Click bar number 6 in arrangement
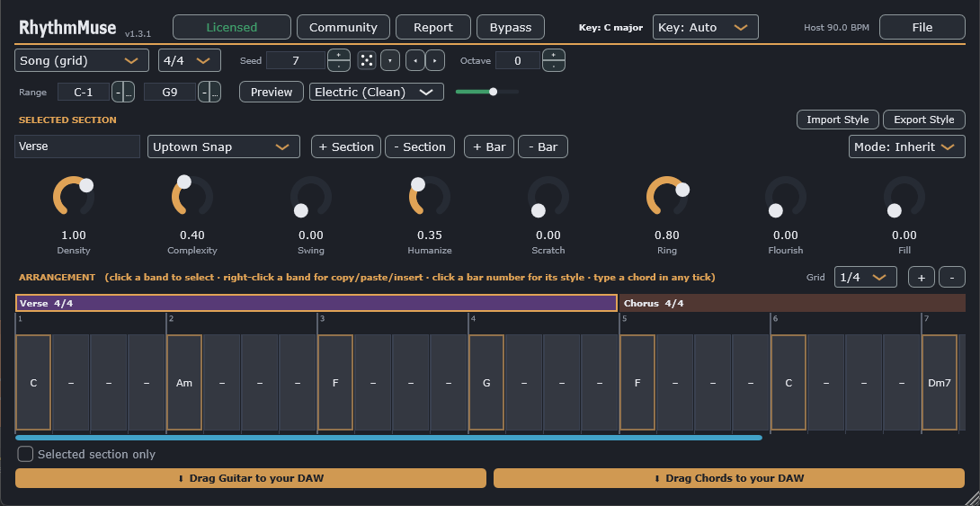 point(775,318)
